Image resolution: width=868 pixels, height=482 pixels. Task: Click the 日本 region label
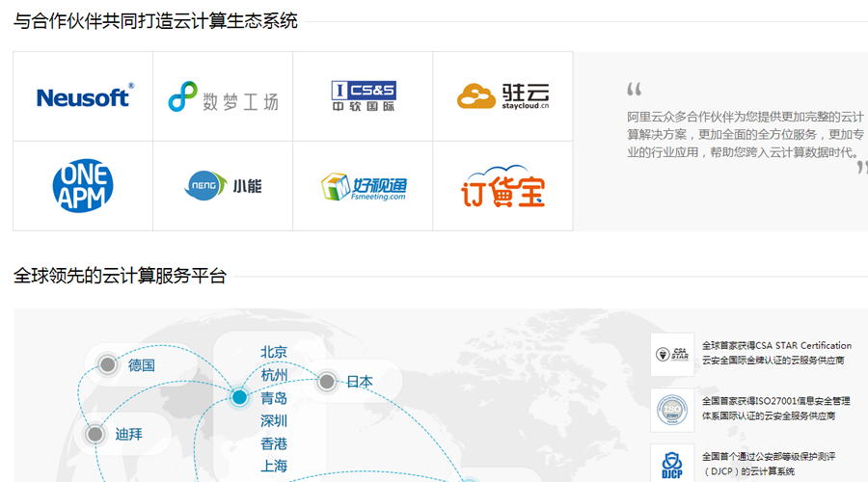[360, 382]
